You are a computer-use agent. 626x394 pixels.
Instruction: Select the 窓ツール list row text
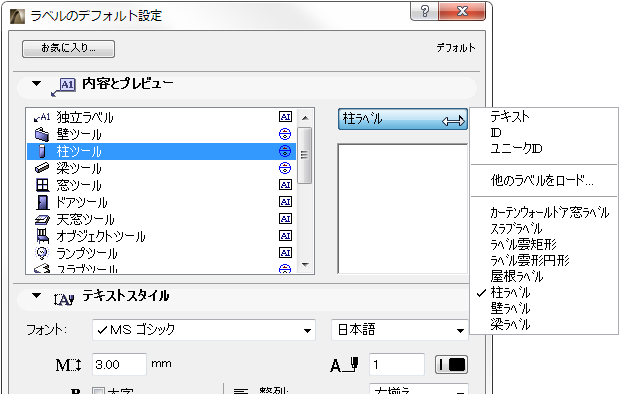tap(79, 185)
